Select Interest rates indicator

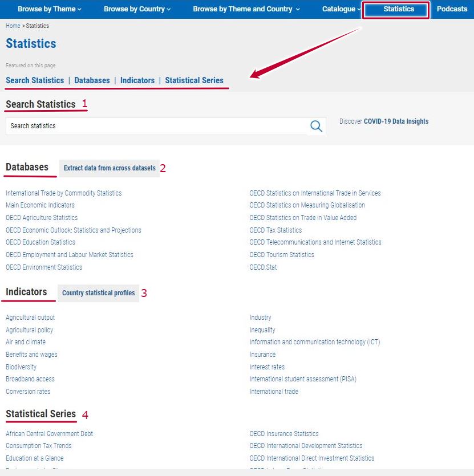tap(267, 367)
